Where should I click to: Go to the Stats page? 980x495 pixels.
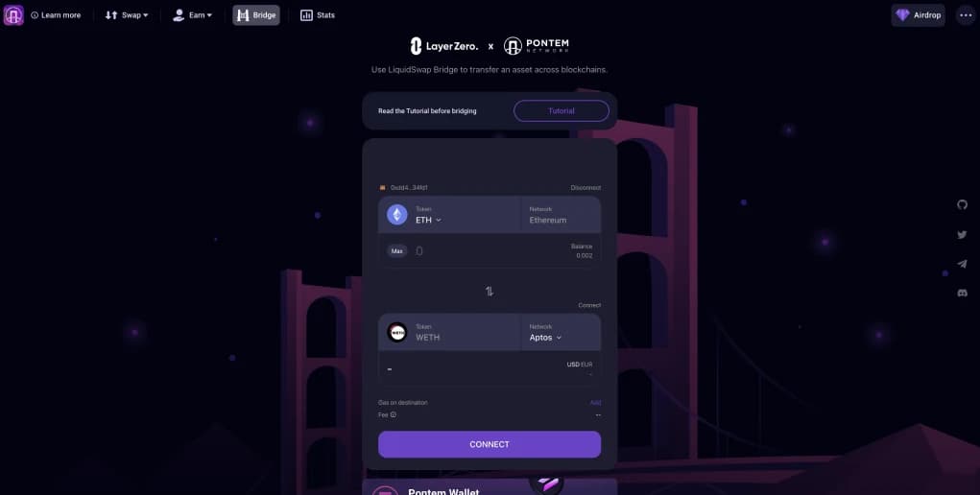[x=318, y=15]
